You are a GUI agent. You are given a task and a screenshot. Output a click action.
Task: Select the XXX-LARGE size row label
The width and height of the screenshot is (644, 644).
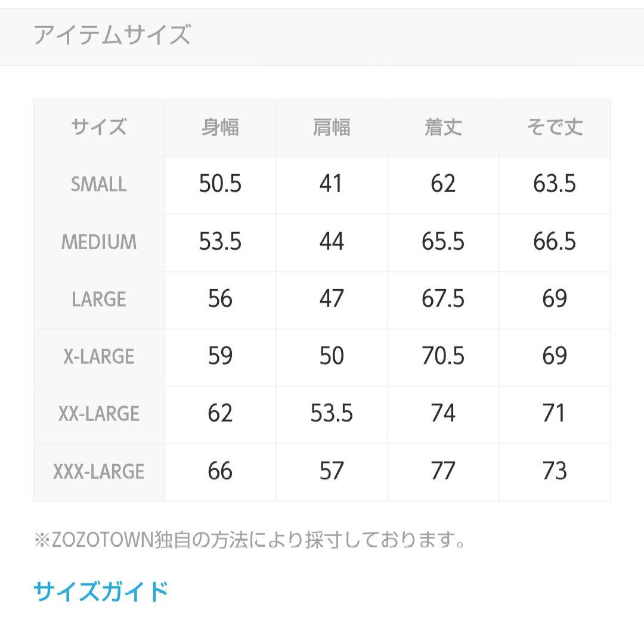(x=98, y=470)
